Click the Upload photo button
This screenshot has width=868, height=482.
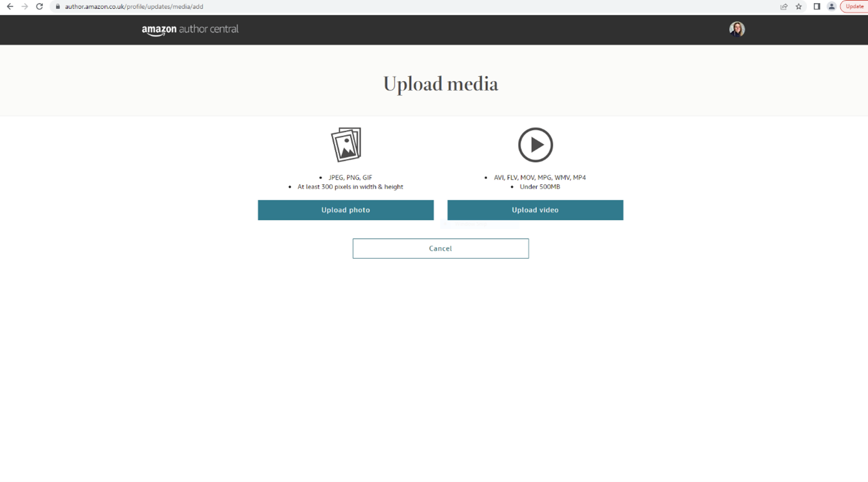pos(346,210)
